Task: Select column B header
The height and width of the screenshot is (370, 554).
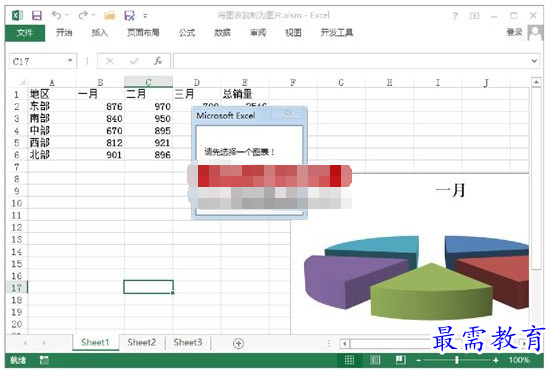Action: pyautogui.click(x=100, y=82)
